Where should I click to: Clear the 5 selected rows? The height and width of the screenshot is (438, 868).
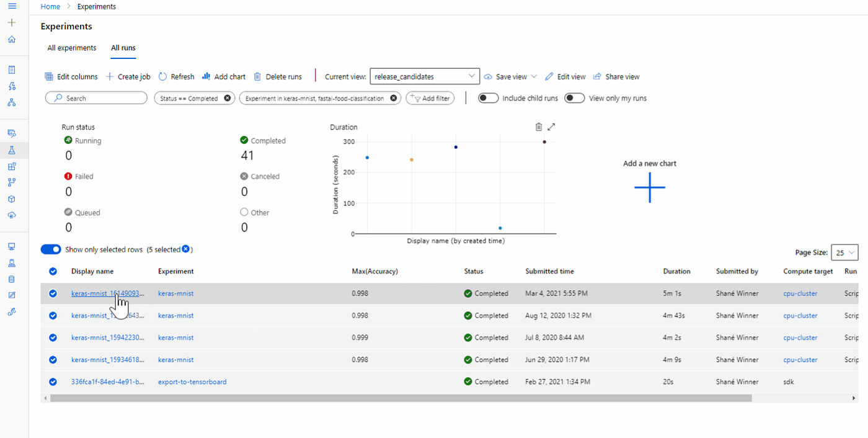pos(185,249)
